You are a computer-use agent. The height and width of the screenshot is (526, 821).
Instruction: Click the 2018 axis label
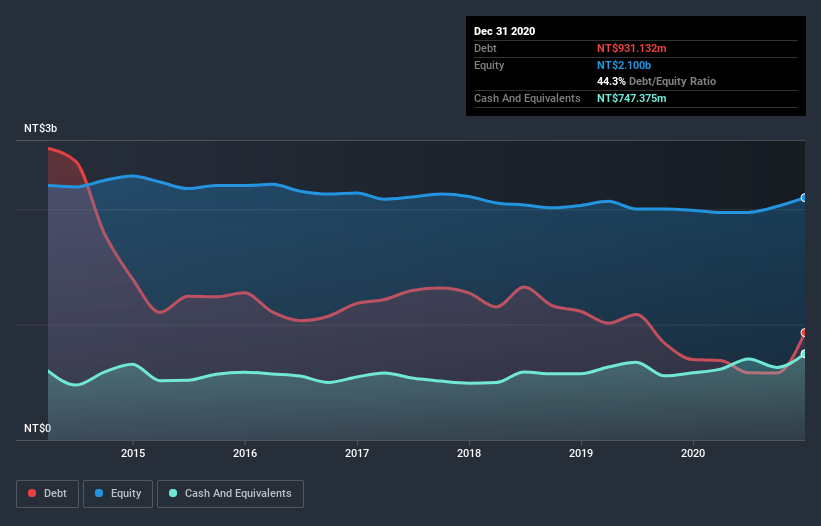coord(469,453)
